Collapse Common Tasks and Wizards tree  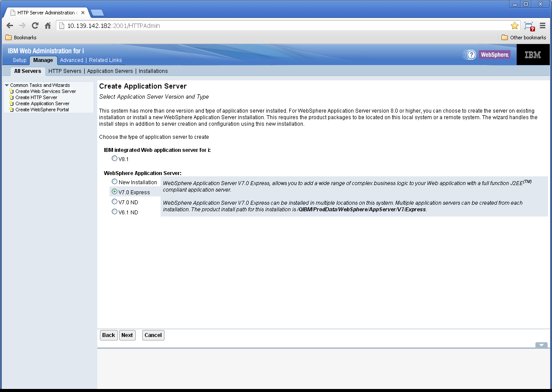click(7, 85)
